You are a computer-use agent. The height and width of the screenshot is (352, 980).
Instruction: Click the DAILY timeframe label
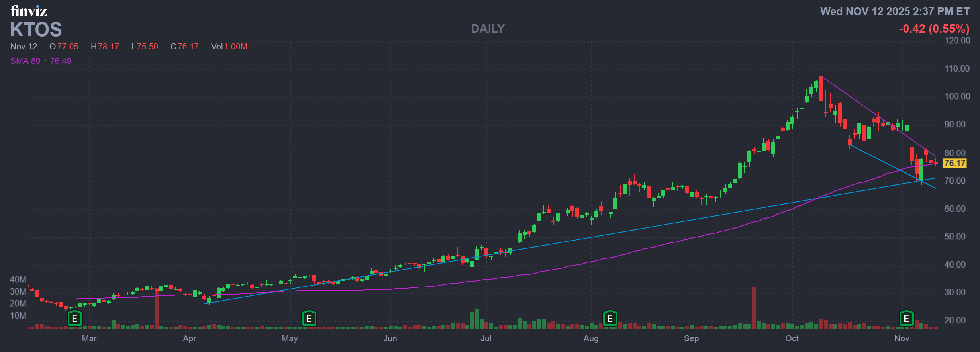click(488, 29)
